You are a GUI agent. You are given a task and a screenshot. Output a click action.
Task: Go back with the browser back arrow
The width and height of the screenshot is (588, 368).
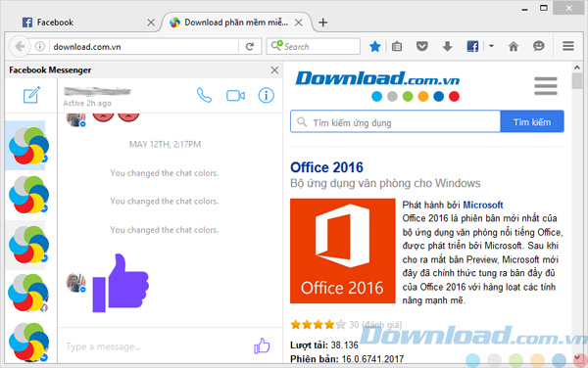point(20,46)
